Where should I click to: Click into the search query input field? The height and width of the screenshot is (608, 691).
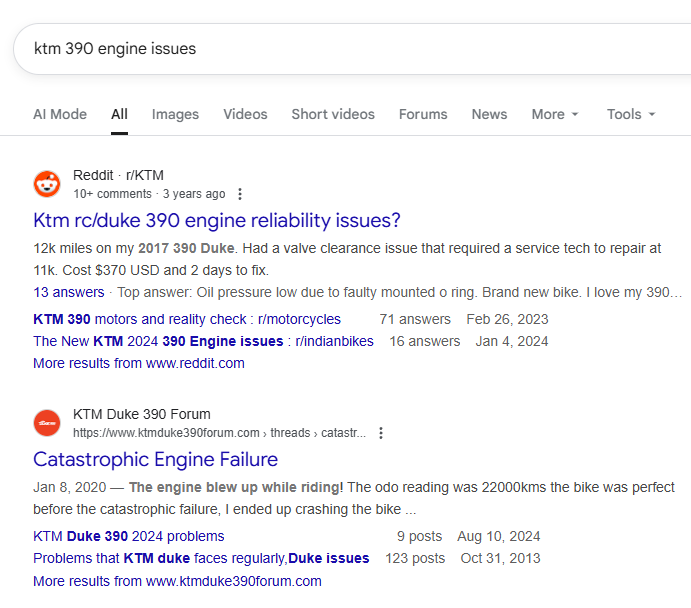350,48
